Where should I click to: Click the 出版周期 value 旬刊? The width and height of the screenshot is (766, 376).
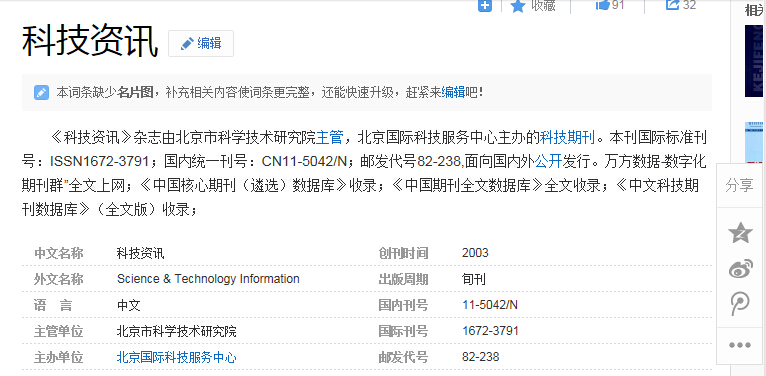click(474, 279)
